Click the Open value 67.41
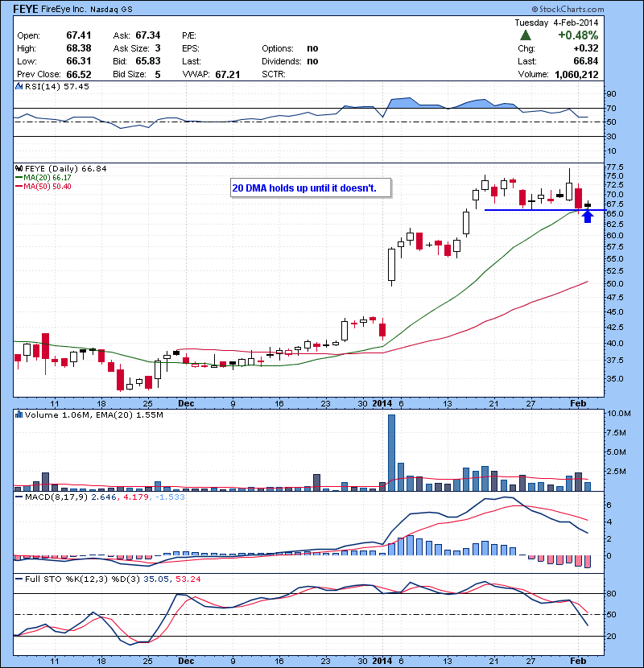The height and width of the screenshot is (668, 644). [x=79, y=35]
